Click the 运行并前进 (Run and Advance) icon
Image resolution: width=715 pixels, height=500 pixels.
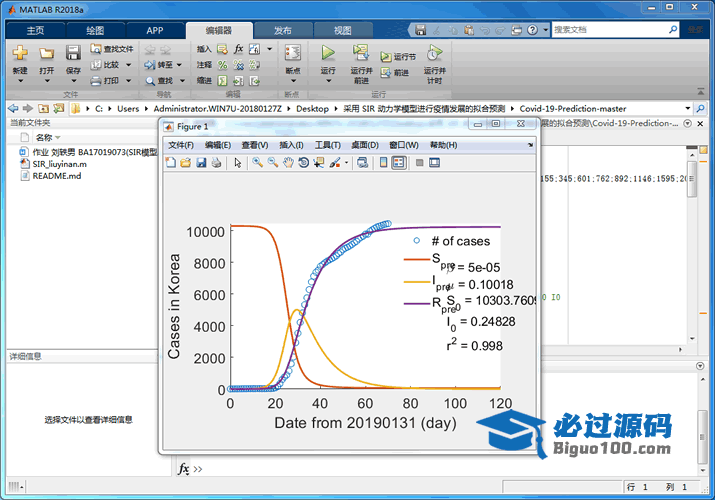(x=361, y=53)
